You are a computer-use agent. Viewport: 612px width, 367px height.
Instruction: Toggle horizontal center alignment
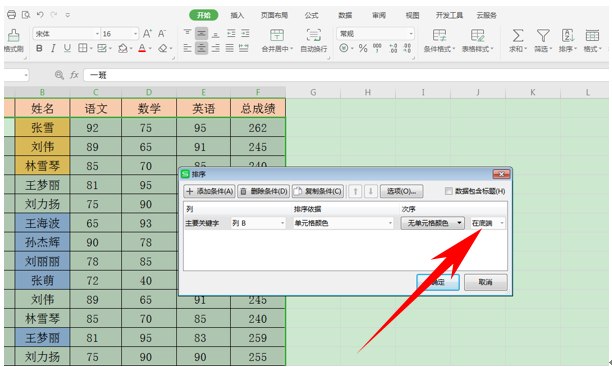pyautogui.click(x=201, y=48)
